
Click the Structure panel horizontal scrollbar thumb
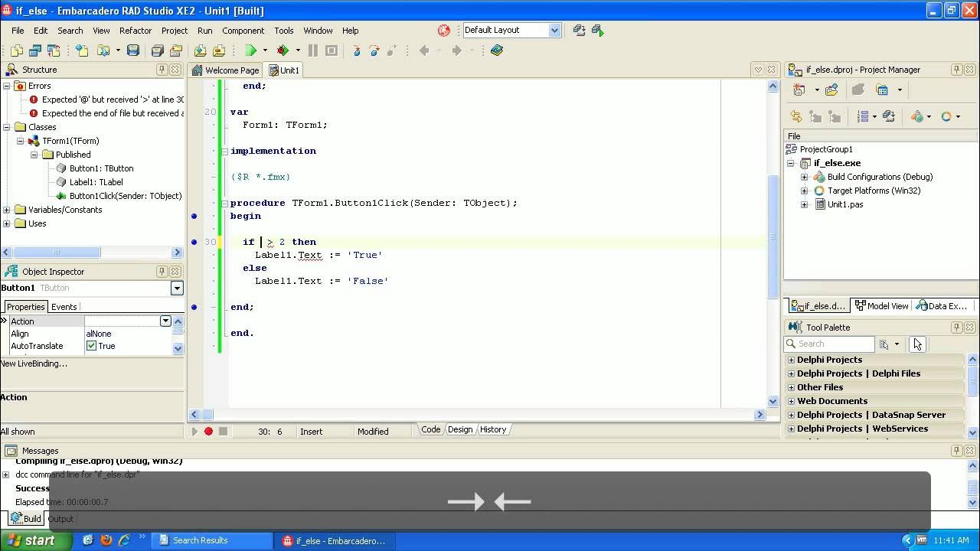56,252
